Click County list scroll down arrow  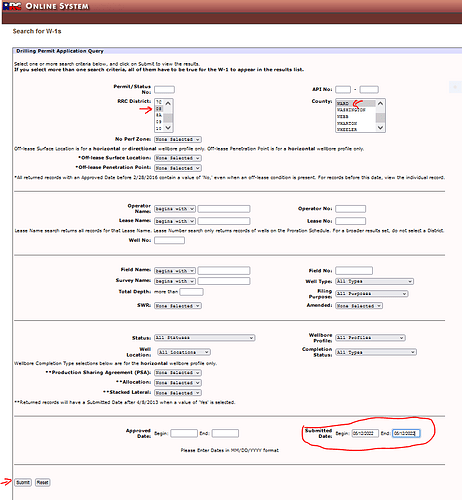(380, 127)
